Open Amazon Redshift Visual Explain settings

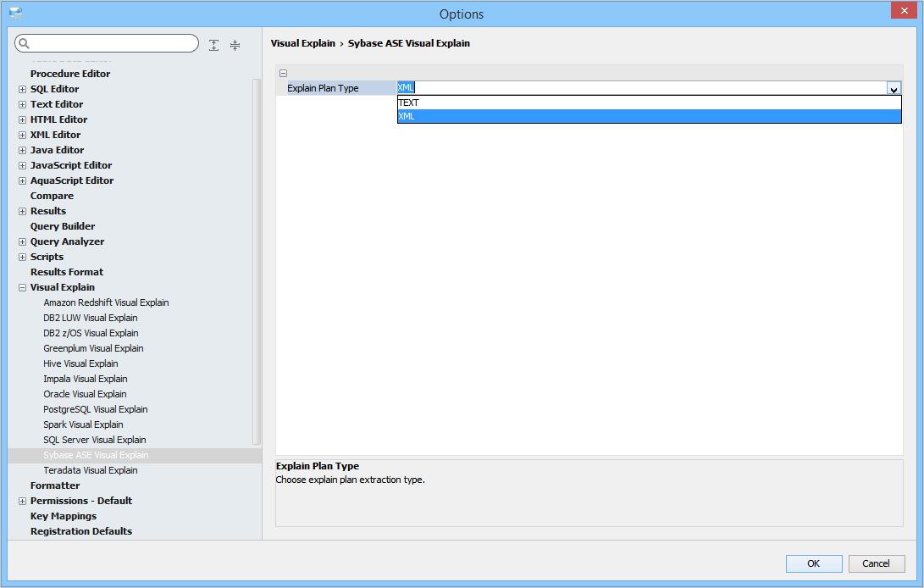[x=106, y=302]
